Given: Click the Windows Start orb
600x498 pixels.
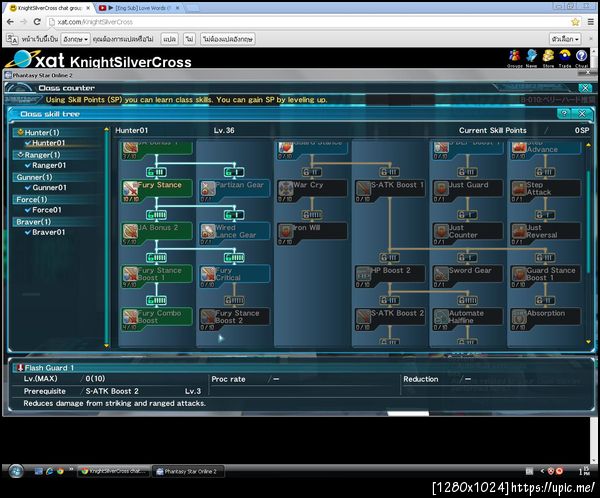Looking at the screenshot, I should [x=16, y=471].
